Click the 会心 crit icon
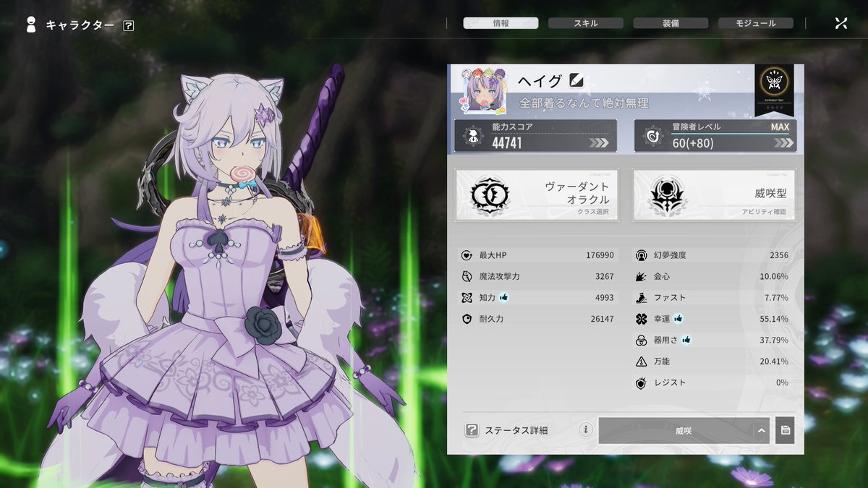This screenshot has width=868, height=488. (x=641, y=276)
